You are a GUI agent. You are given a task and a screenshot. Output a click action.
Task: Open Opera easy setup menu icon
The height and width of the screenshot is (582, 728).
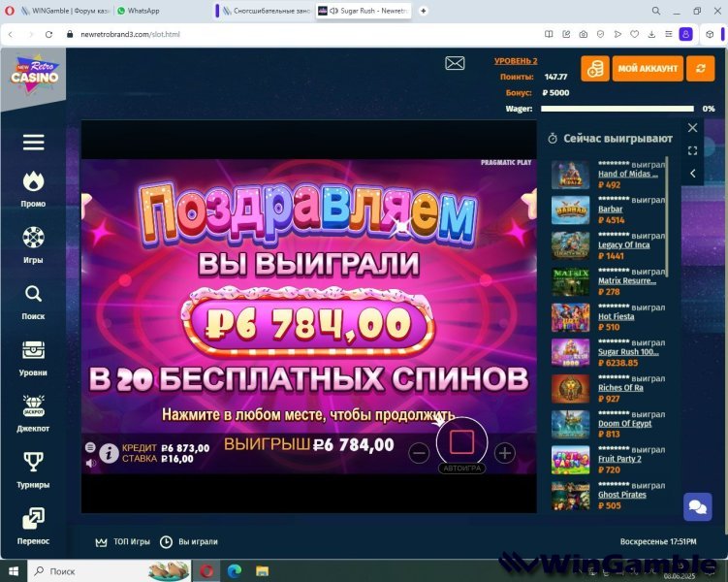pyautogui.click(x=669, y=34)
